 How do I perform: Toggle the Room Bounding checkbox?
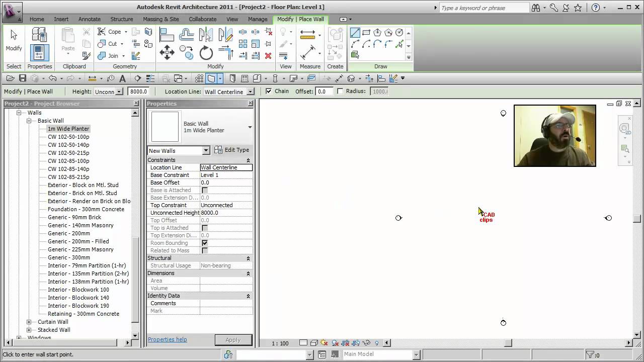coord(204,243)
